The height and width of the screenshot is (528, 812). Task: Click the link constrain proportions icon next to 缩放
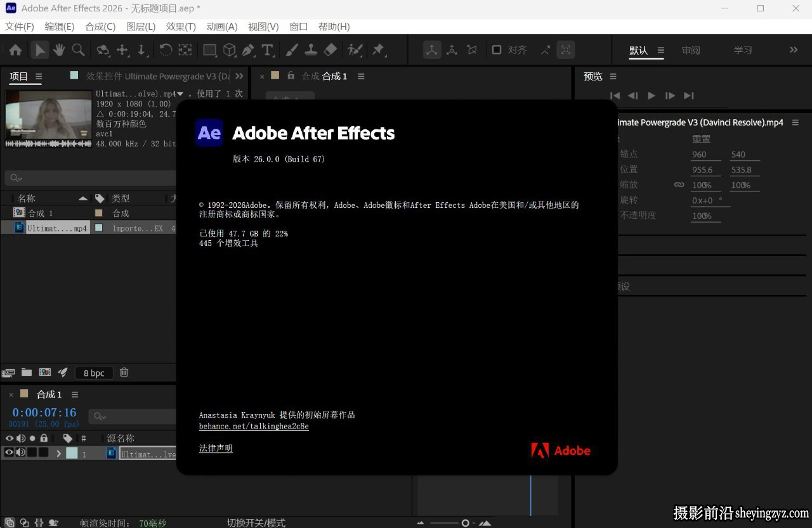click(679, 185)
